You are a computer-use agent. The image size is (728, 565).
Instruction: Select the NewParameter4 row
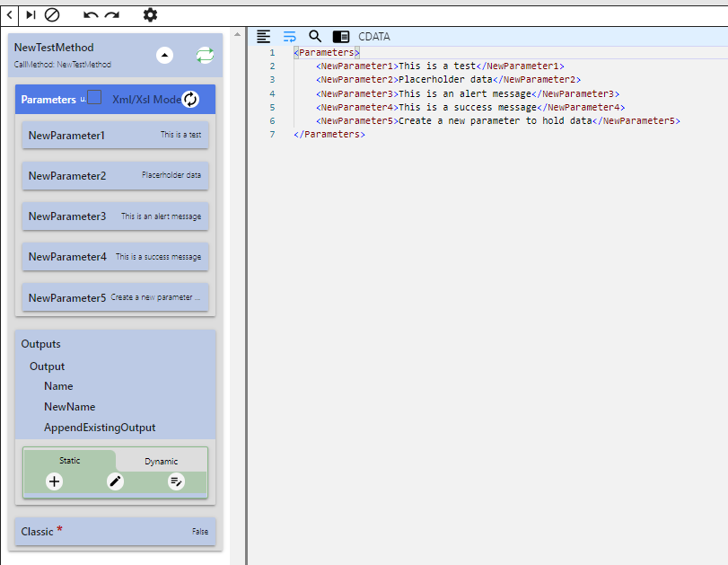pyautogui.click(x=115, y=257)
